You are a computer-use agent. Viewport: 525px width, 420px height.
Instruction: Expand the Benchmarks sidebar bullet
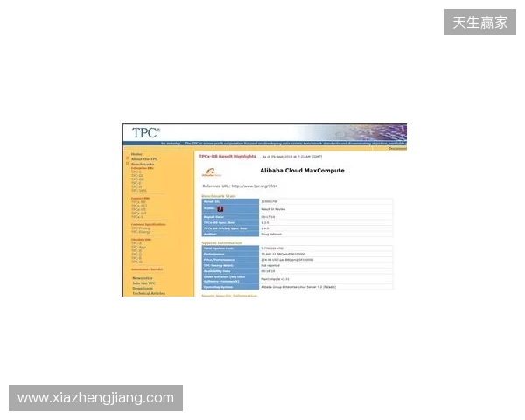pos(127,164)
